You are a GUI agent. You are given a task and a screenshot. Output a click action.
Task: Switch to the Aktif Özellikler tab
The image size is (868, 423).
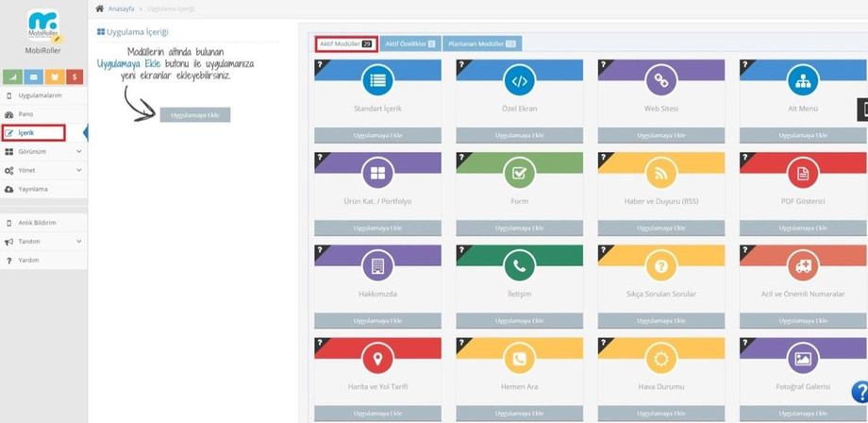409,44
